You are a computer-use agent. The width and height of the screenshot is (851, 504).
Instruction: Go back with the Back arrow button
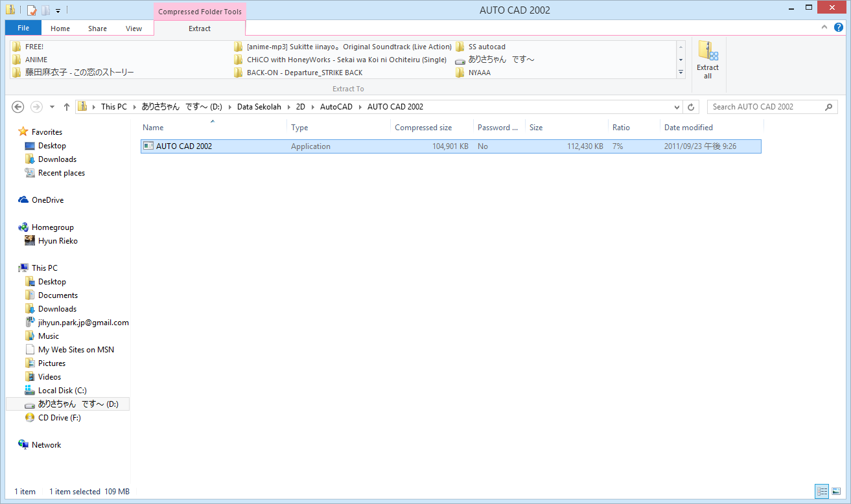point(18,107)
